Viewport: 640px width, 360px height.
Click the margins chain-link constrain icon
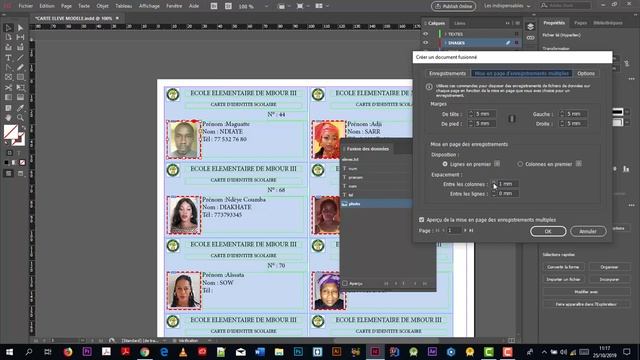(x=511, y=119)
